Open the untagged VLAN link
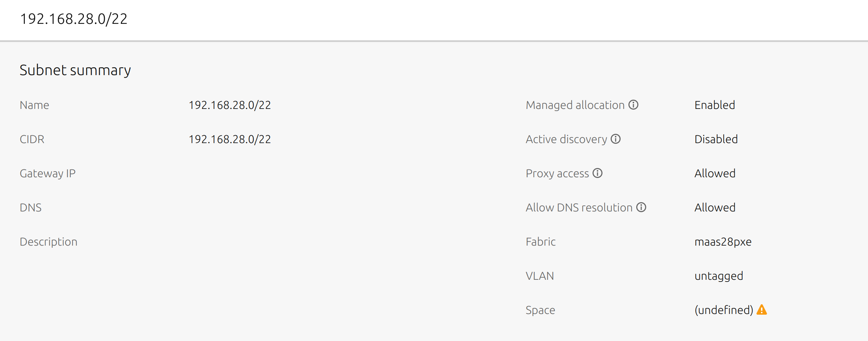 pyautogui.click(x=719, y=276)
